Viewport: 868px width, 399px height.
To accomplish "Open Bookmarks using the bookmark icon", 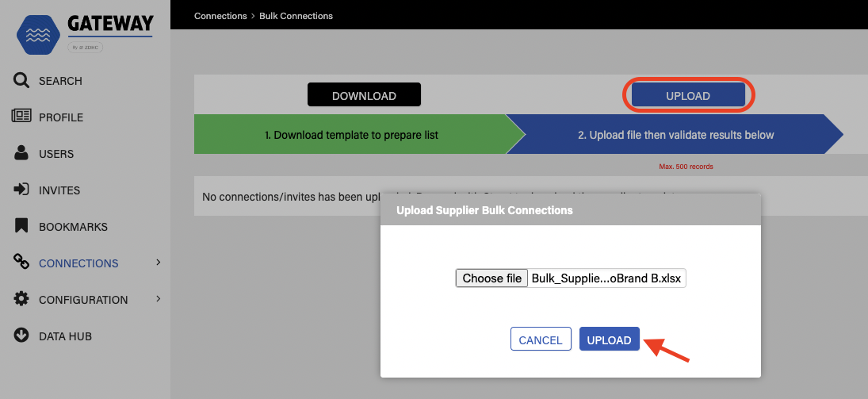I will point(22,226).
